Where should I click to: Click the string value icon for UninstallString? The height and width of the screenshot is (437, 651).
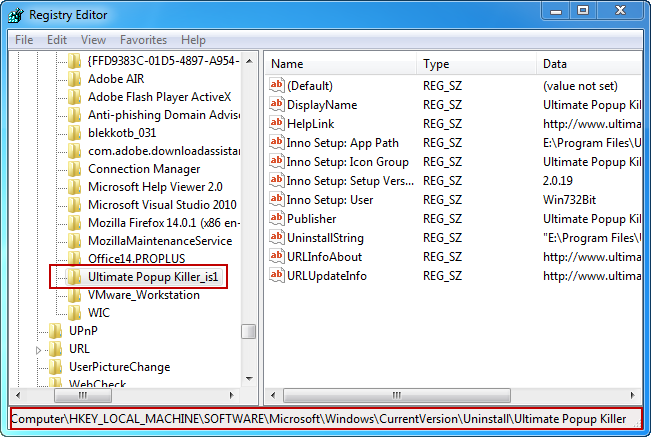(x=277, y=238)
